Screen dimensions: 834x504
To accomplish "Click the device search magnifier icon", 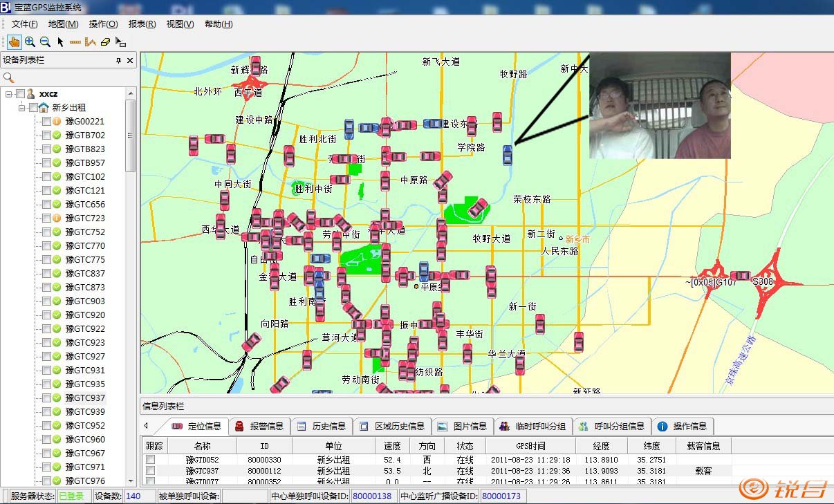I will pos(9,77).
